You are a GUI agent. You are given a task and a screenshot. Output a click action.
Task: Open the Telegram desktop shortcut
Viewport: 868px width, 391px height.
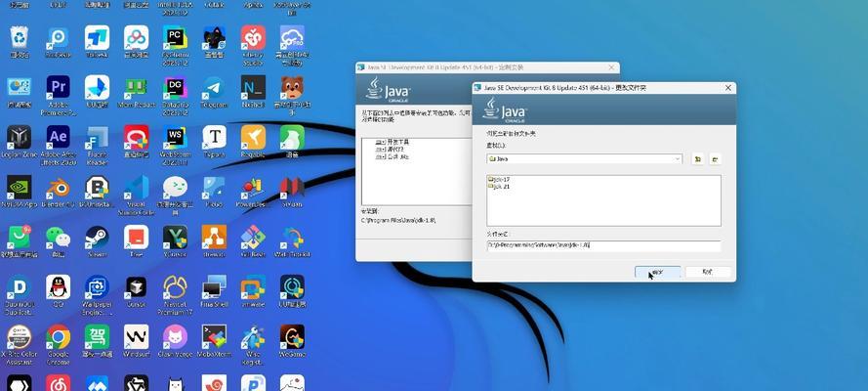[214, 91]
